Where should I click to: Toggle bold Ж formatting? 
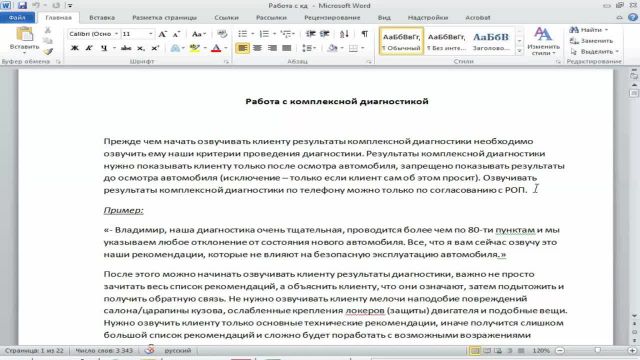point(74,48)
